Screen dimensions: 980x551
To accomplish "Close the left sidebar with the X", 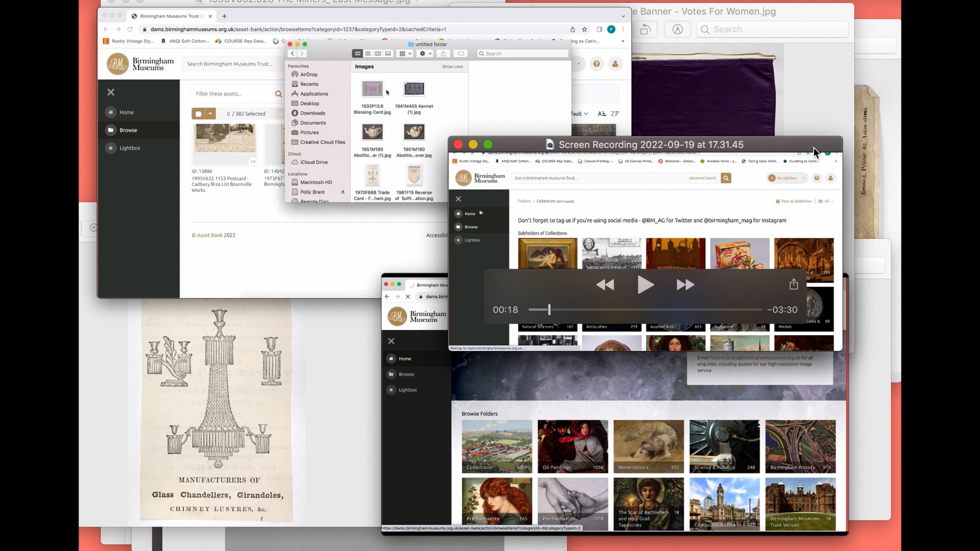I will click(111, 92).
